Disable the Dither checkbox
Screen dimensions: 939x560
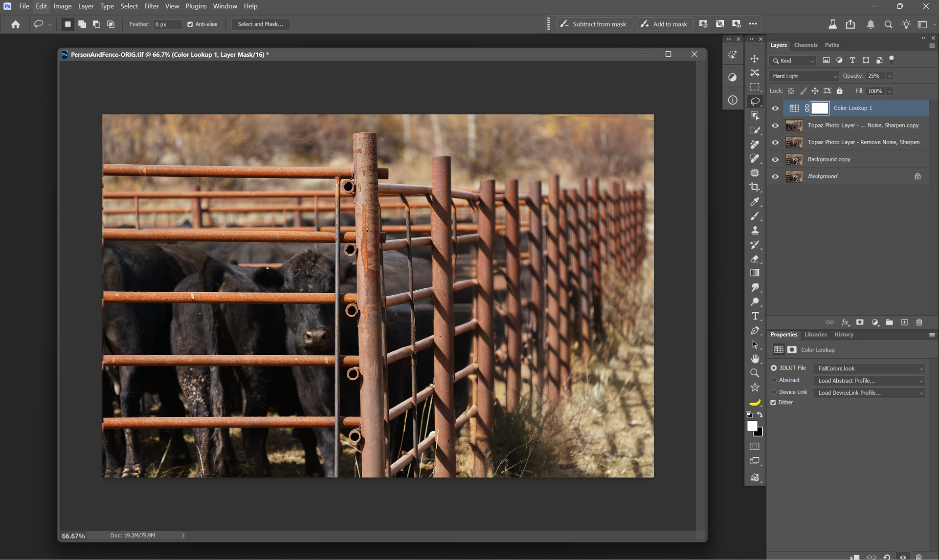[x=773, y=403]
